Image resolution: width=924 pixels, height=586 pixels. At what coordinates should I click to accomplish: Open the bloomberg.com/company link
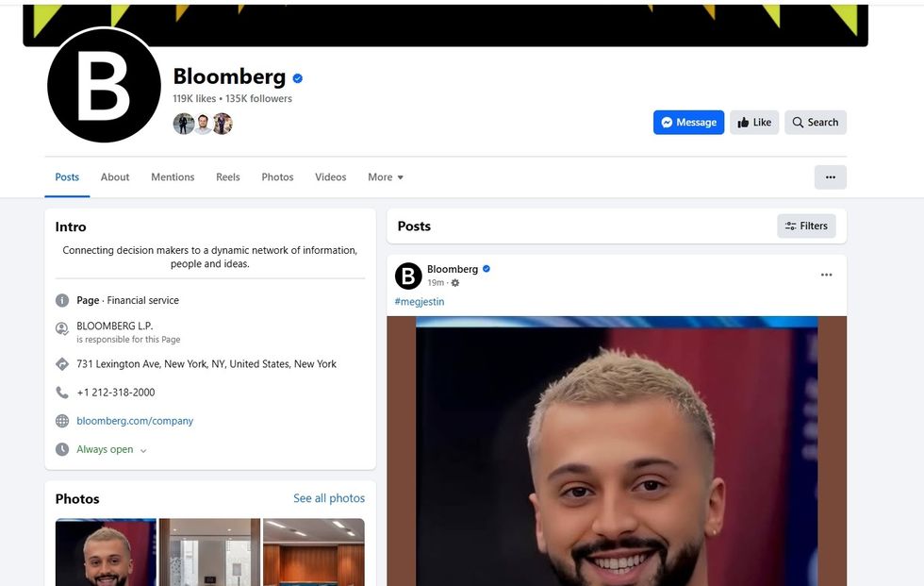[135, 421]
